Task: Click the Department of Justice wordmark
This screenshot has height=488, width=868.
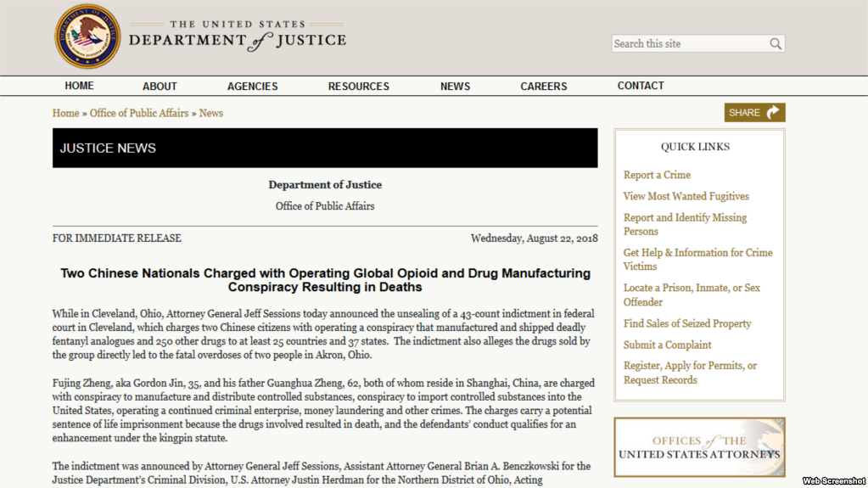Action: coord(238,36)
